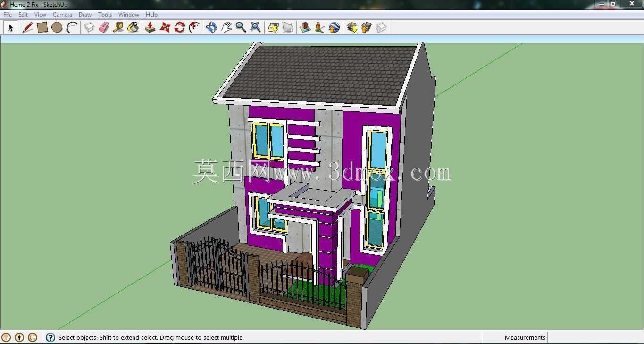Image resolution: width=644 pixels, height=344 pixels.
Task: Click third circular status bar icon
Action: (33, 337)
